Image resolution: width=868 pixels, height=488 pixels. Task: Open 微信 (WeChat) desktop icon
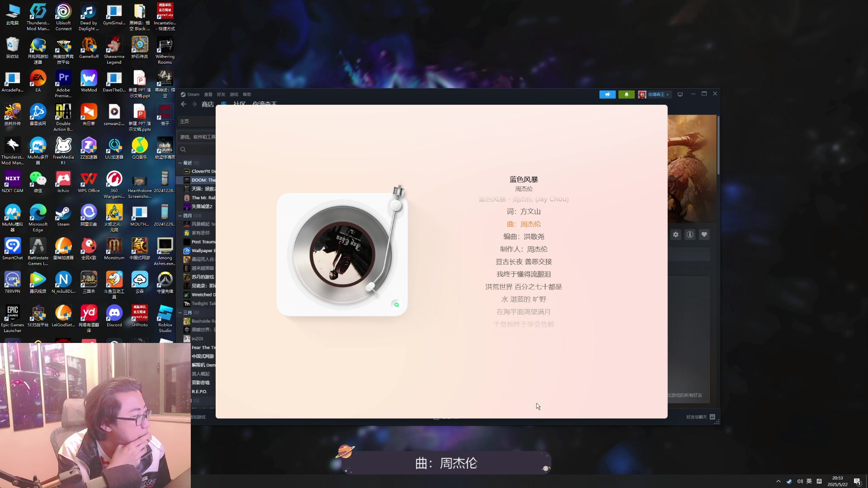click(x=38, y=182)
